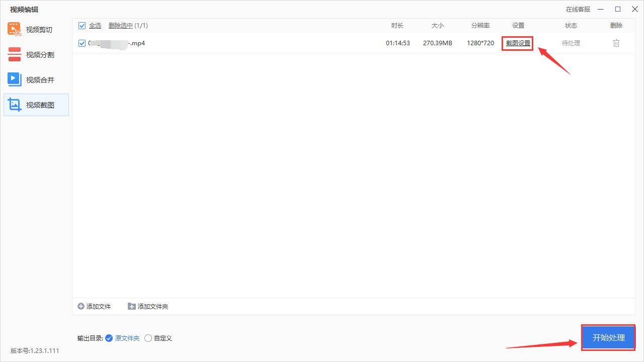Click the 大小 column header

pyautogui.click(x=438, y=26)
